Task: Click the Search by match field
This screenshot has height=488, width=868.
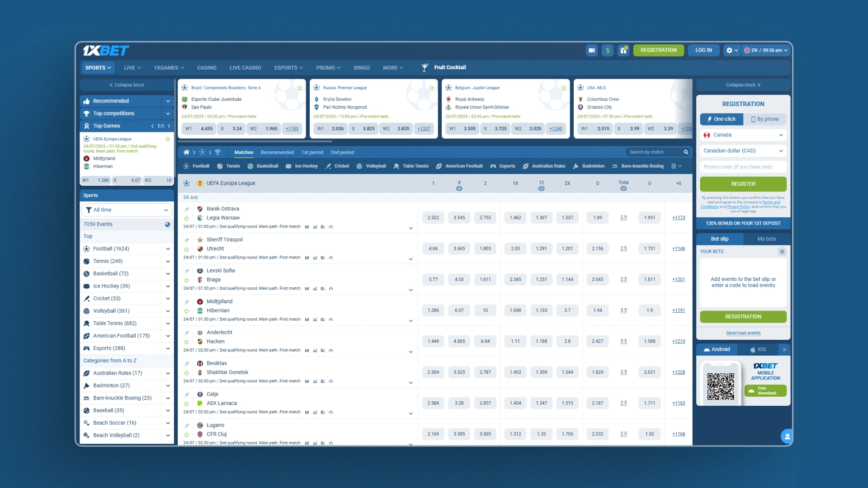Action: [x=654, y=152]
